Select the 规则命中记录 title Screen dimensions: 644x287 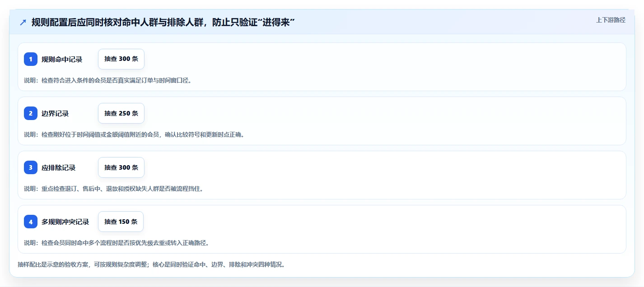[x=62, y=59]
